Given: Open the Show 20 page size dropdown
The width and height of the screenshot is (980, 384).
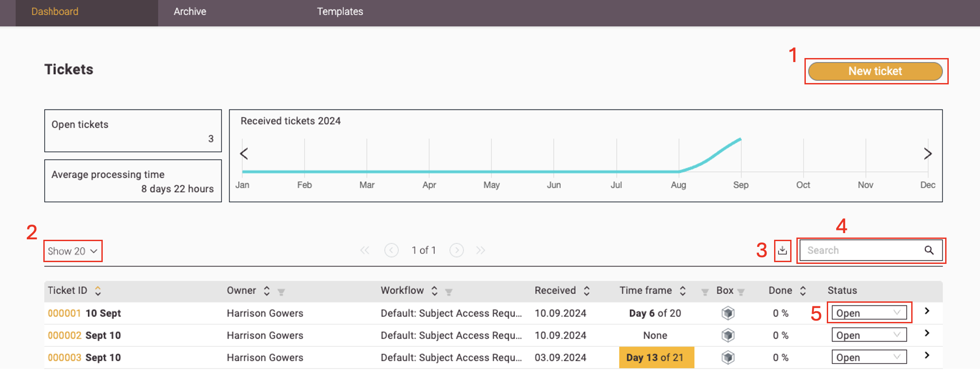Looking at the screenshot, I should tap(73, 251).
